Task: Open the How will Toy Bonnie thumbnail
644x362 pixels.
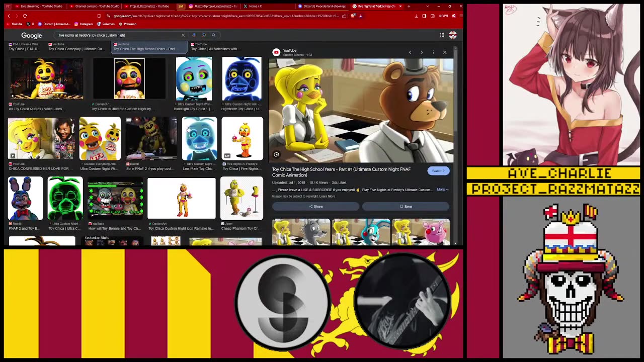Action: [x=115, y=199]
